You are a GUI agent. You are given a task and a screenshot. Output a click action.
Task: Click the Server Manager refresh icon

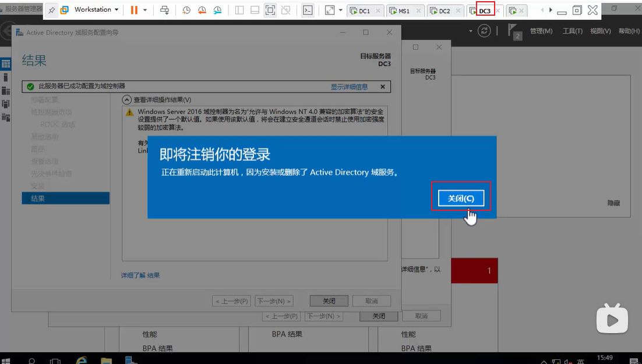(484, 31)
